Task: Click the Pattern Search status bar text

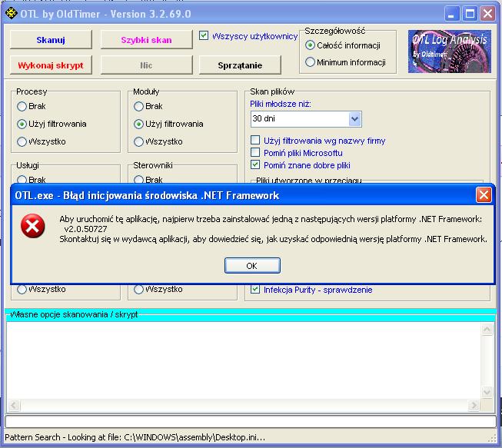Action: tap(135, 437)
